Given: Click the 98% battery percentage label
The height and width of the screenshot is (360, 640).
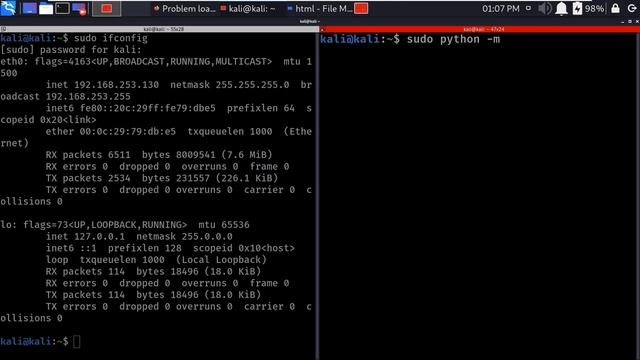Looking at the screenshot, I should [x=594, y=9].
